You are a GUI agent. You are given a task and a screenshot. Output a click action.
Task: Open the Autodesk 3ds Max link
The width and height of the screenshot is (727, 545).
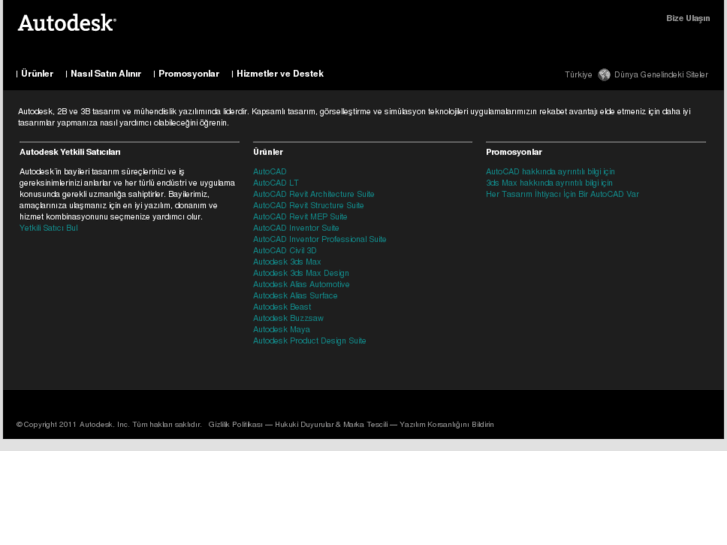tap(287, 262)
